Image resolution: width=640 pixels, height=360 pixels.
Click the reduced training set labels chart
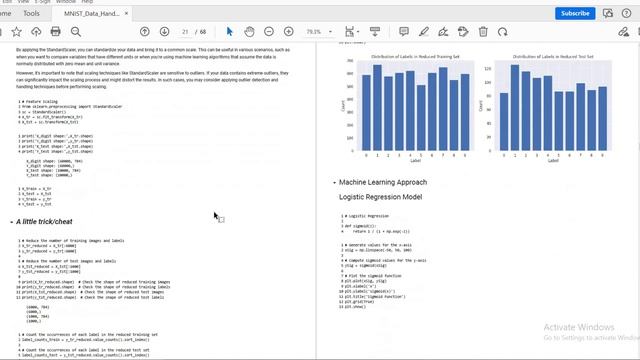click(408, 108)
